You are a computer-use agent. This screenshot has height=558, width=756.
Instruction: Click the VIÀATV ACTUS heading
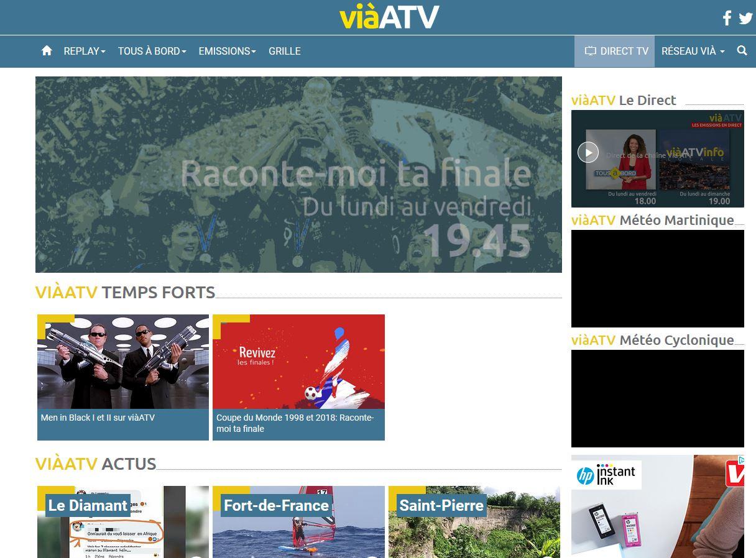(96, 464)
